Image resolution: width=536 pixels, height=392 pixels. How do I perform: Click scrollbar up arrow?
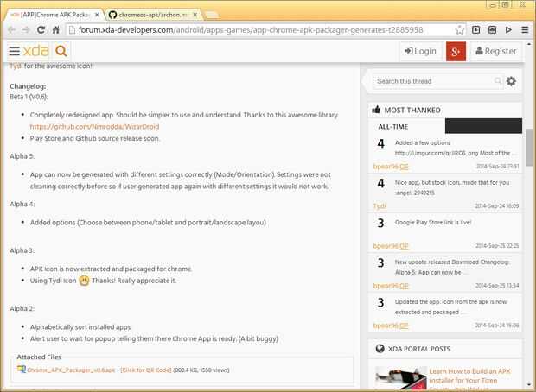tap(529, 44)
